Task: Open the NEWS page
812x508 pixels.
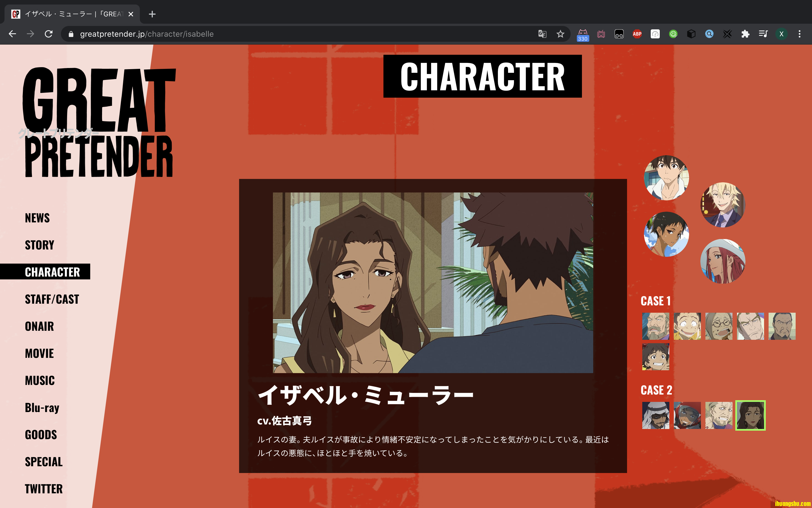Action: (x=37, y=218)
